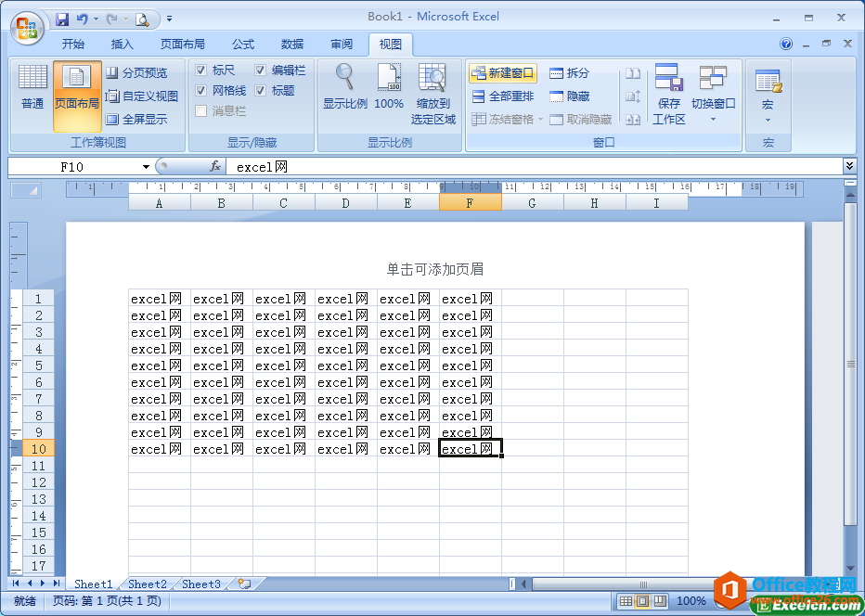Select the 页面布局 view icon

(x=76, y=88)
